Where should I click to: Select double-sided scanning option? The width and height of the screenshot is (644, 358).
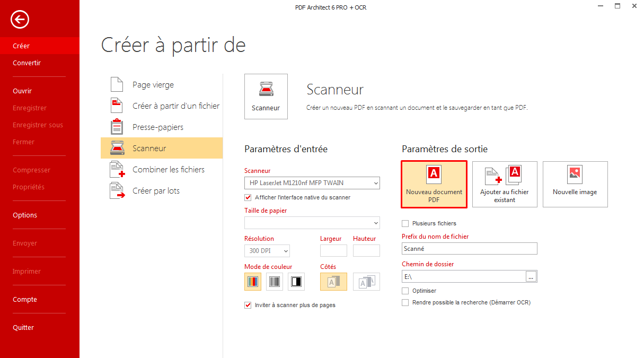(367, 282)
